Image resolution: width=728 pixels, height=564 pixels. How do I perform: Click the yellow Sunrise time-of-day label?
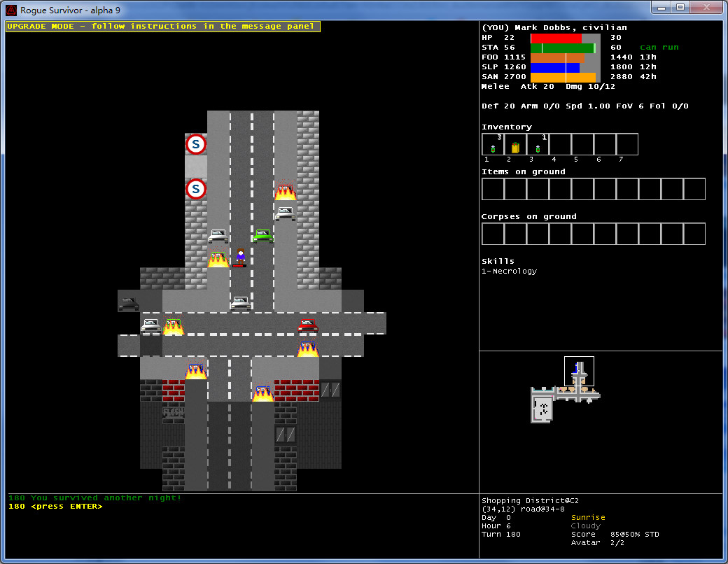click(x=588, y=517)
